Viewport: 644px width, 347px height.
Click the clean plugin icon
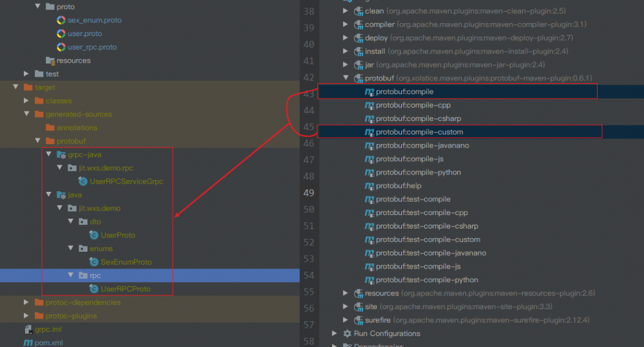(x=359, y=11)
